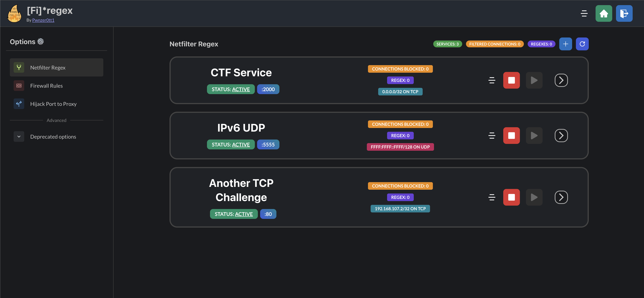Select the Hijack Port to Proxy icon
This screenshot has height=298, width=644.
(19, 104)
